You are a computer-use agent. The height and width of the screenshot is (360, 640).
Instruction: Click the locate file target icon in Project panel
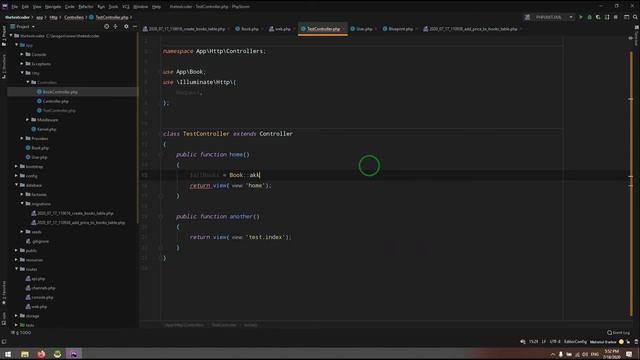coord(107,27)
